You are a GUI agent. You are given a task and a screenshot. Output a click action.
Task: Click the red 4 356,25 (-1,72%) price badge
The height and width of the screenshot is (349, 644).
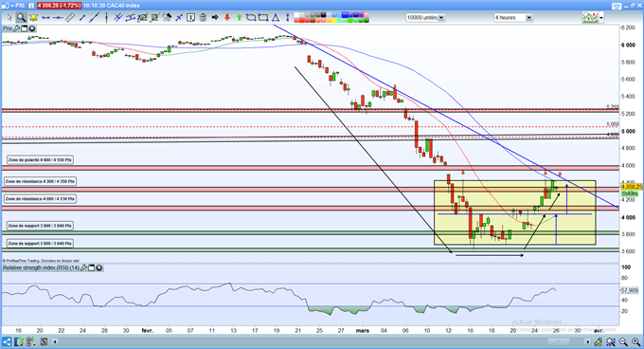click(59, 6)
